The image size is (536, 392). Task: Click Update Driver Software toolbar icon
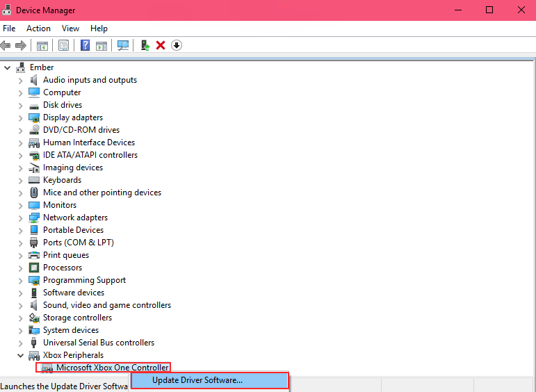(x=145, y=45)
